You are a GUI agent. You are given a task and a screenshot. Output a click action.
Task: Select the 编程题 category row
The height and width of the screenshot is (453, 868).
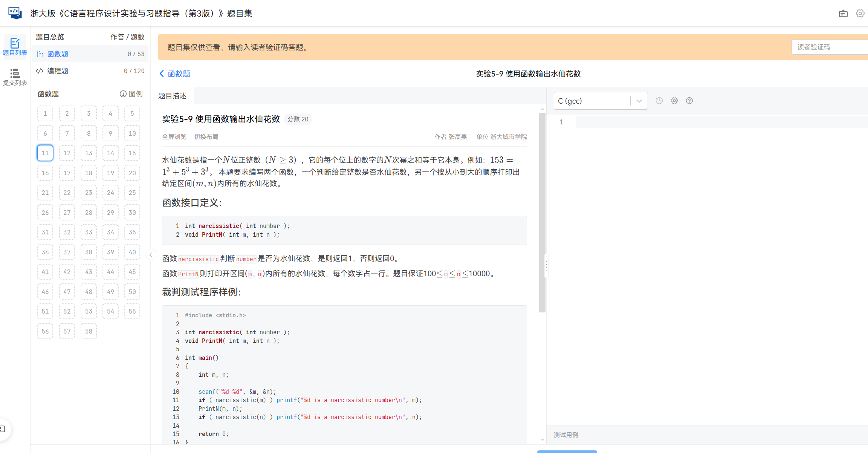(90, 71)
